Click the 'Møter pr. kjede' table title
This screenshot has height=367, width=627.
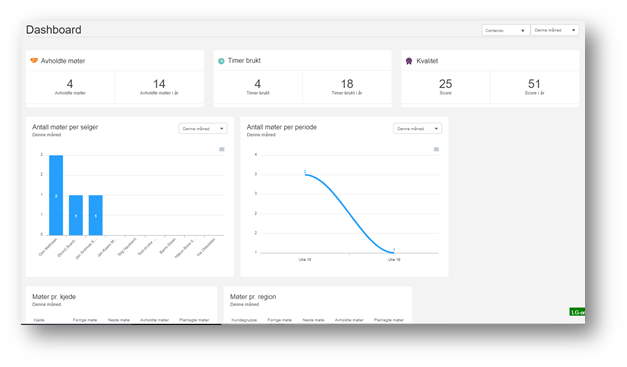click(54, 297)
